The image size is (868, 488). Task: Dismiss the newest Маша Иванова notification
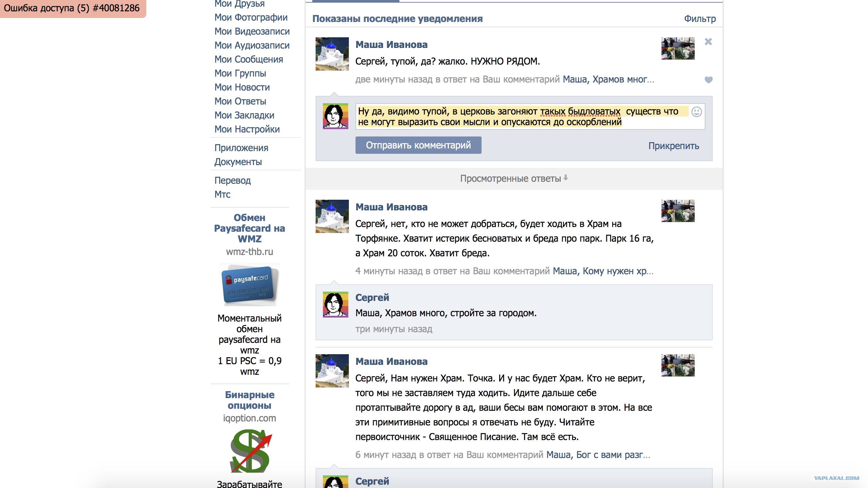tap(708, 42)
